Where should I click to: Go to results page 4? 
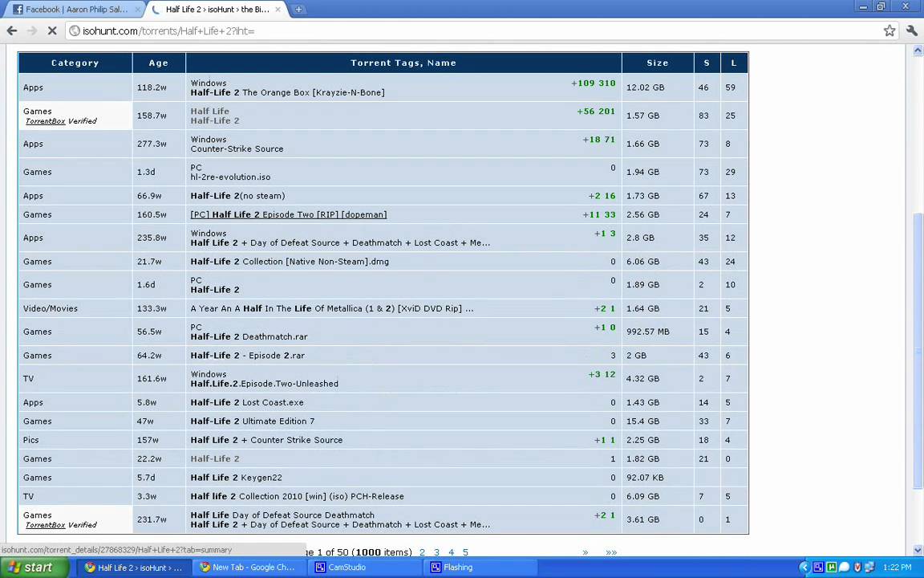pos(451,552)
